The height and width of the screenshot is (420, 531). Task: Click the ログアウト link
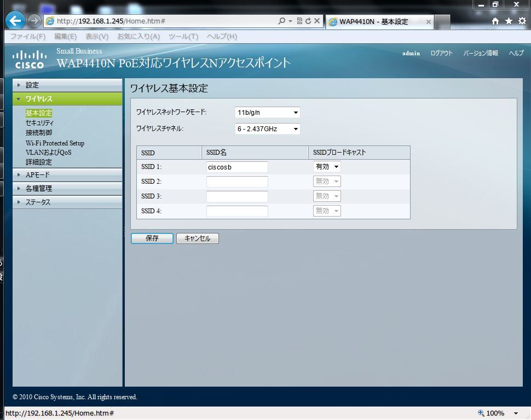click(x=441, y=53)
